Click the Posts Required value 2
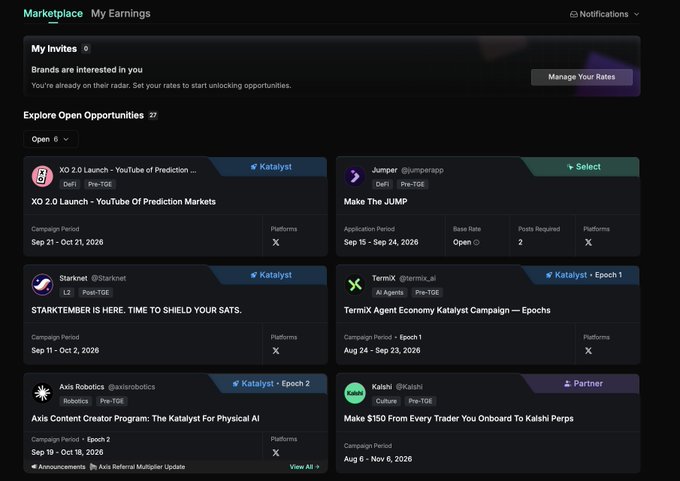This screenshot has height=481, width=680. click(x=520, y=242)
